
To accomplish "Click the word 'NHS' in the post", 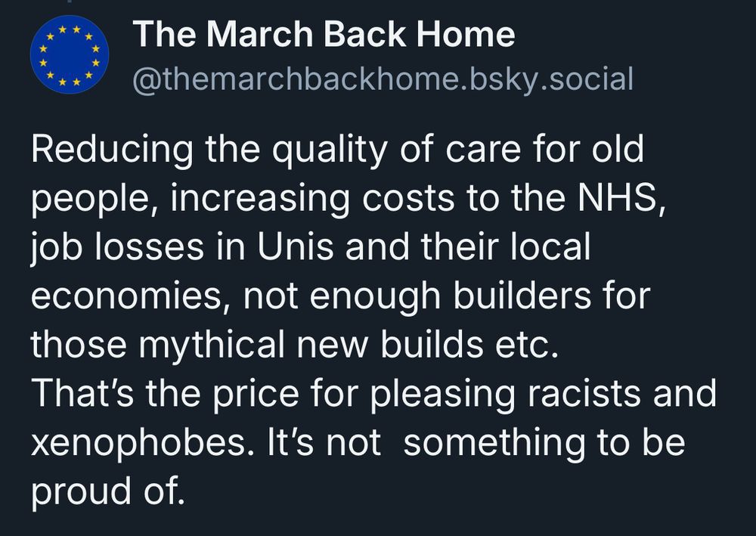I will (x=618, y=197).
